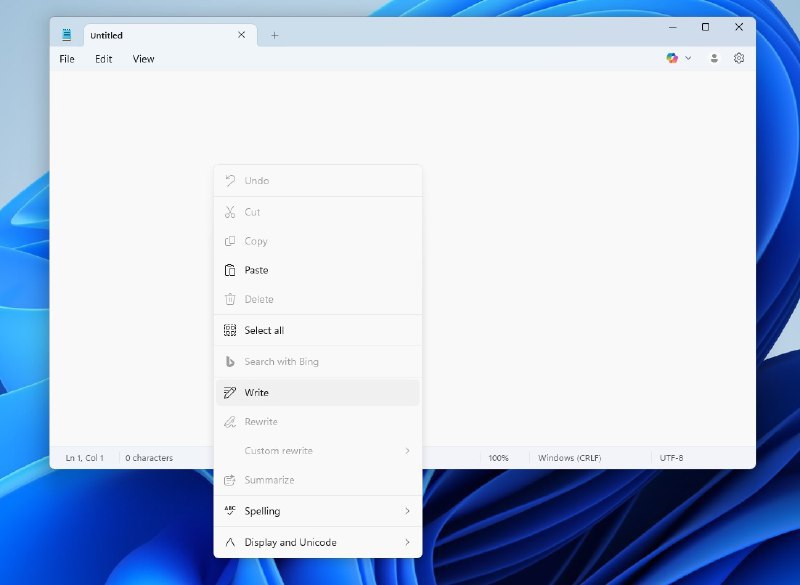Viewport: 800px width, 585px height.
Task: Open Notepad settings via gear icon
Action: click(x=739, y=58)
